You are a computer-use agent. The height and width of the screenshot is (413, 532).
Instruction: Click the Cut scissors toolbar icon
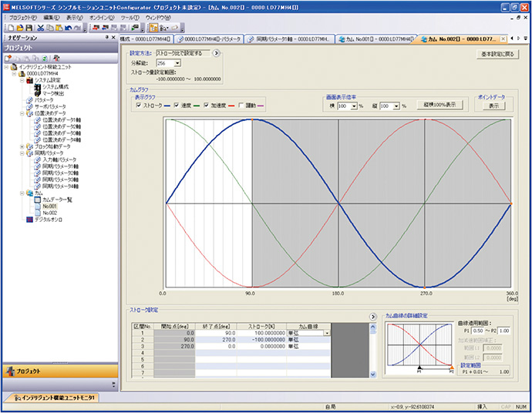tap(40, 27)
